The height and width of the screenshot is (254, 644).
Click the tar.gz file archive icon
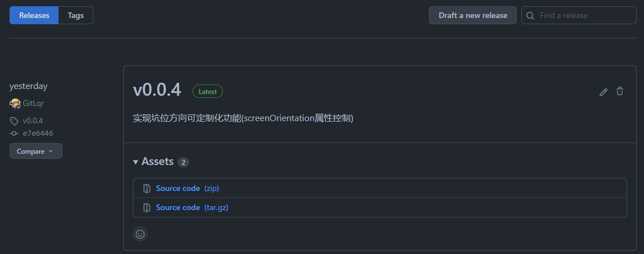click(146, 208)
